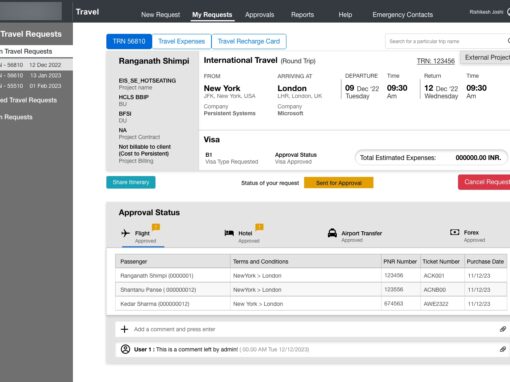Click ticket number AWE2322 cell

click(442, 304)
